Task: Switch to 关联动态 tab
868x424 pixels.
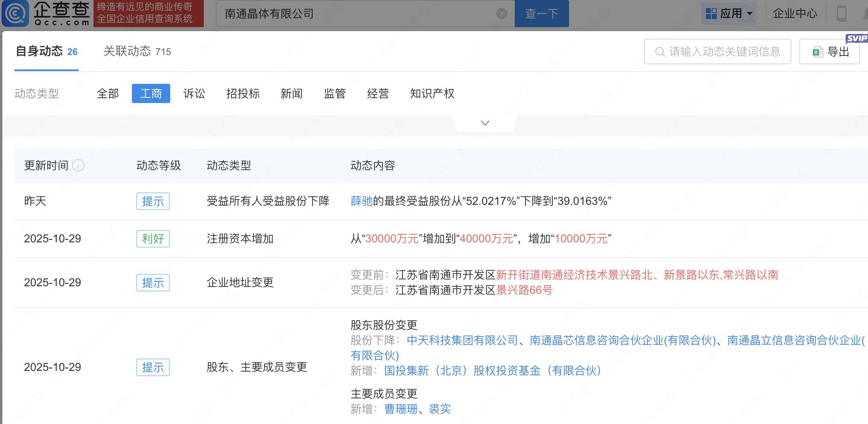Action: click(x=137, y=52)
